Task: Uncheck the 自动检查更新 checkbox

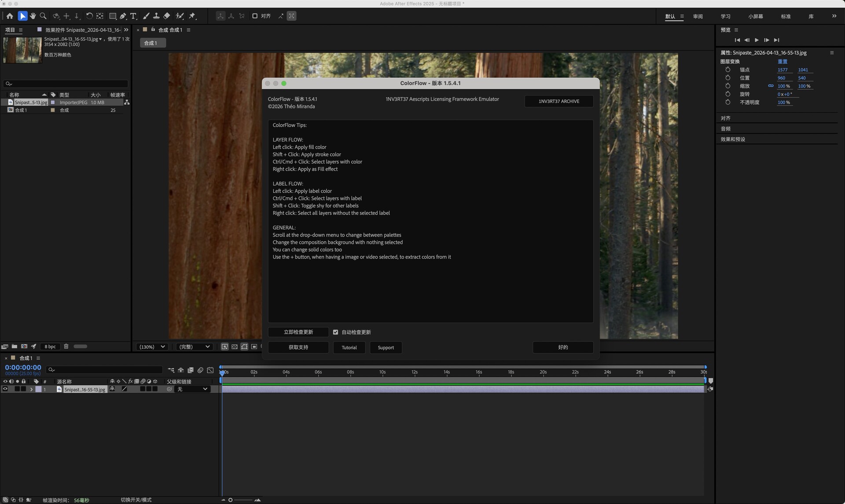Action: [335, 332]
